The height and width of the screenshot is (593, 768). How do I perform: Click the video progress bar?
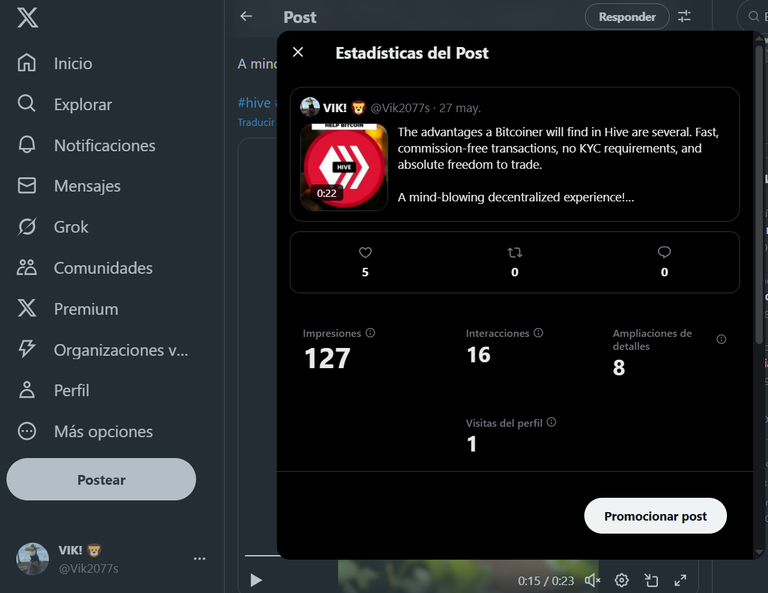(261, 556)
